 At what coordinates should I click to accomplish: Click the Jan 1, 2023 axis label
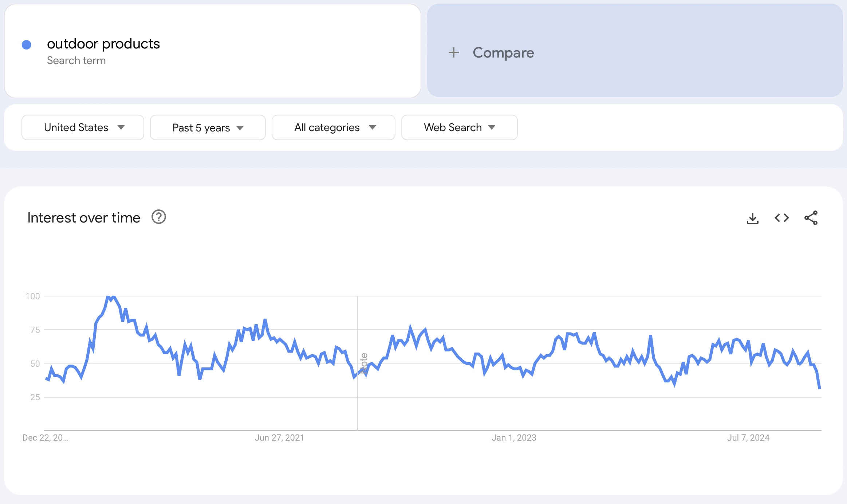point(514,437)
